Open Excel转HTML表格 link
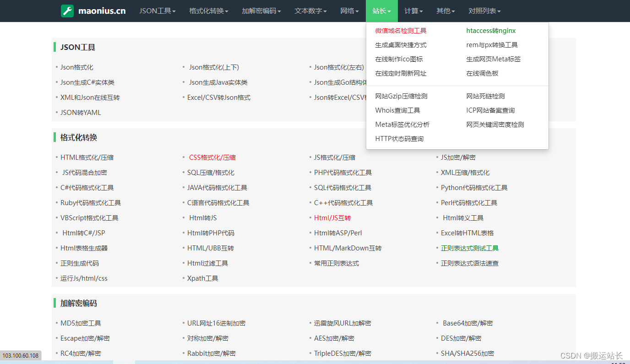630x364 pixels. 467,233
